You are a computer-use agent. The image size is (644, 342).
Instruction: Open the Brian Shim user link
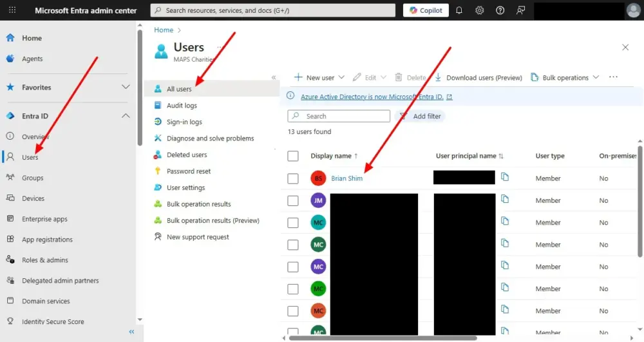(x=346, y=178)
